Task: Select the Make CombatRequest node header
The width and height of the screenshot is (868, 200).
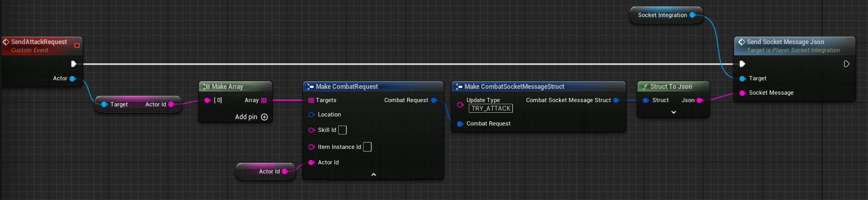Action: point(373,86)
